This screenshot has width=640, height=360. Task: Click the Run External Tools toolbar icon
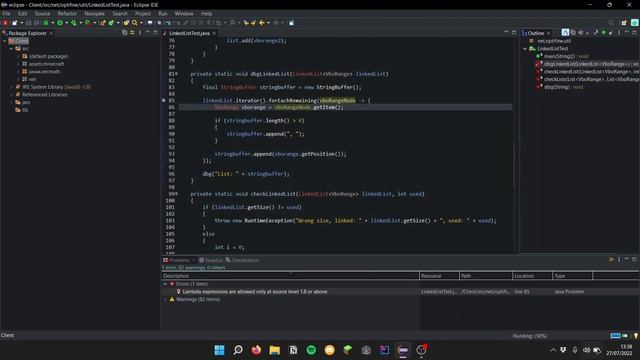pyautogui.click(x=87, y=23)
